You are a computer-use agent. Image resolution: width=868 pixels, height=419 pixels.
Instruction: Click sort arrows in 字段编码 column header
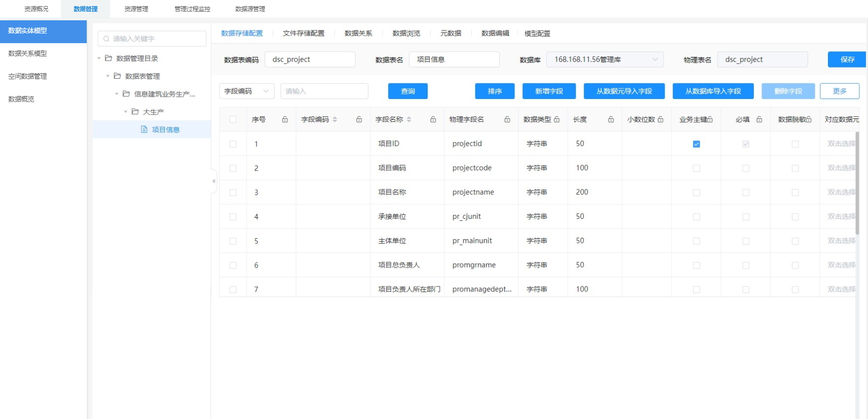click(x=335, y=119)
